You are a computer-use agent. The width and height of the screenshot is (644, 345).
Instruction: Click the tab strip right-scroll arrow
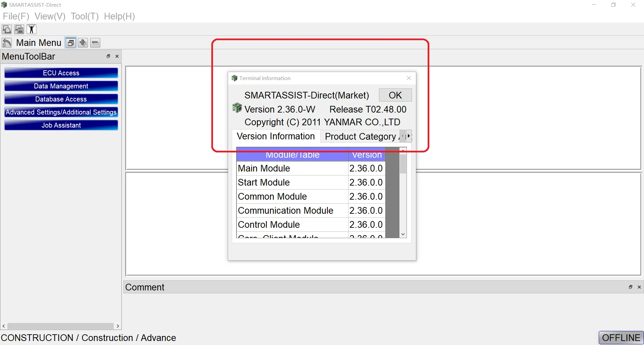409,136
